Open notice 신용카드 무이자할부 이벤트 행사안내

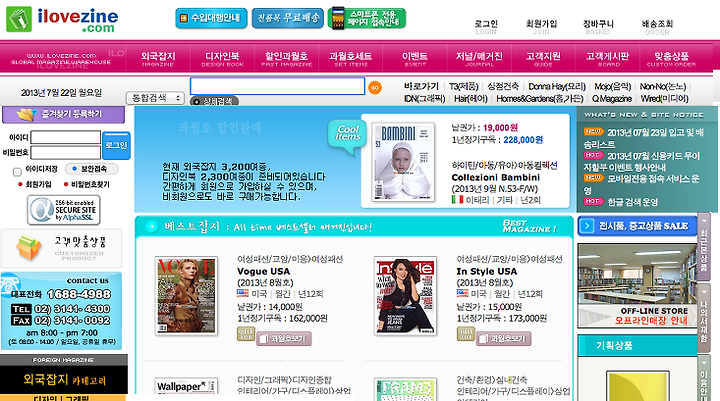pyautogui.click(x=642, y=161)
